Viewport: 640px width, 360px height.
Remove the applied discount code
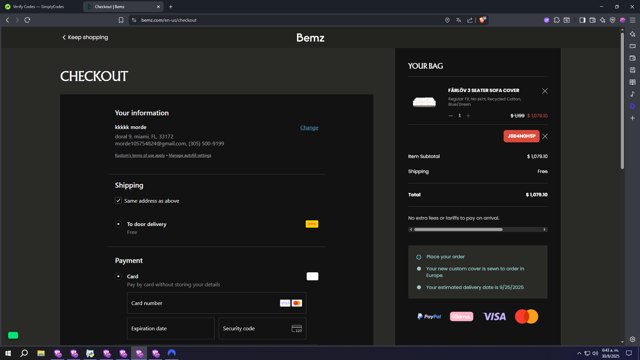coord(545,136)
